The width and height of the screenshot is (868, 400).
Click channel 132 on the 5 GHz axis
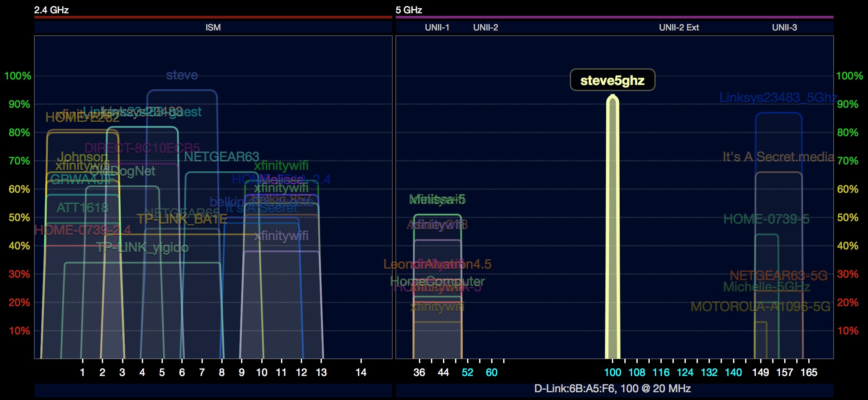(x=709, y=372)
